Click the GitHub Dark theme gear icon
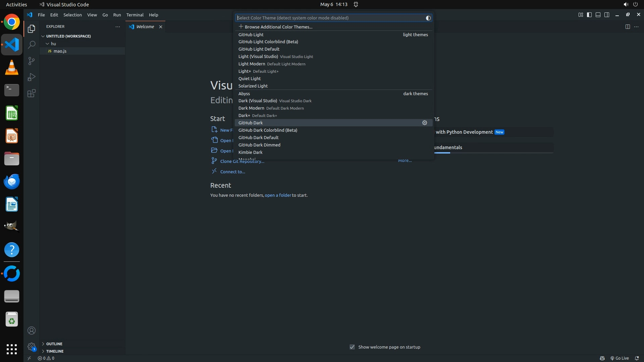 point(424,123)
